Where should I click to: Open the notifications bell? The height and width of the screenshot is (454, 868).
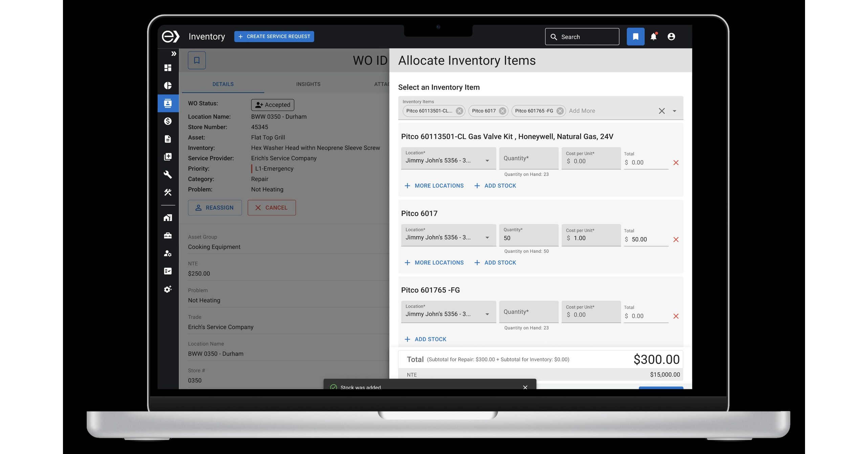[x=654, y=37]
